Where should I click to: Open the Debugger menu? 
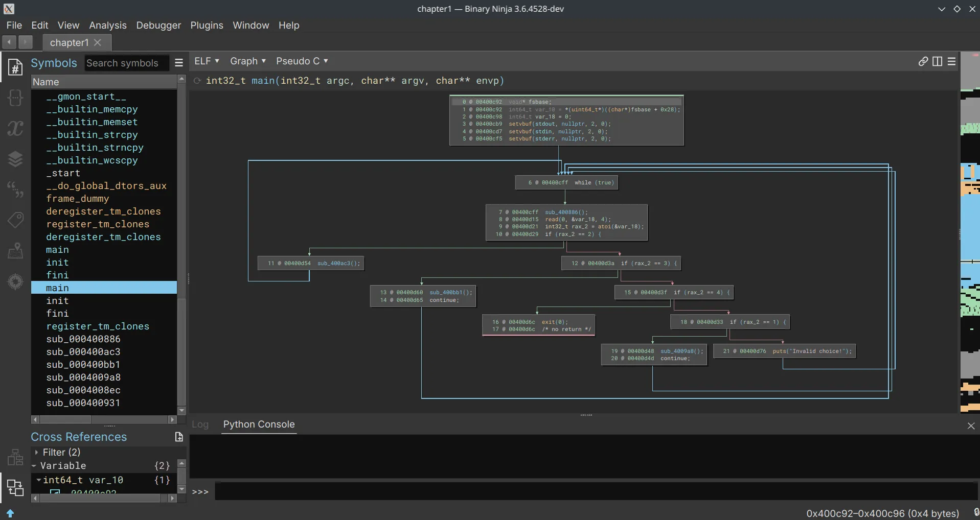(x=158, y=25)
